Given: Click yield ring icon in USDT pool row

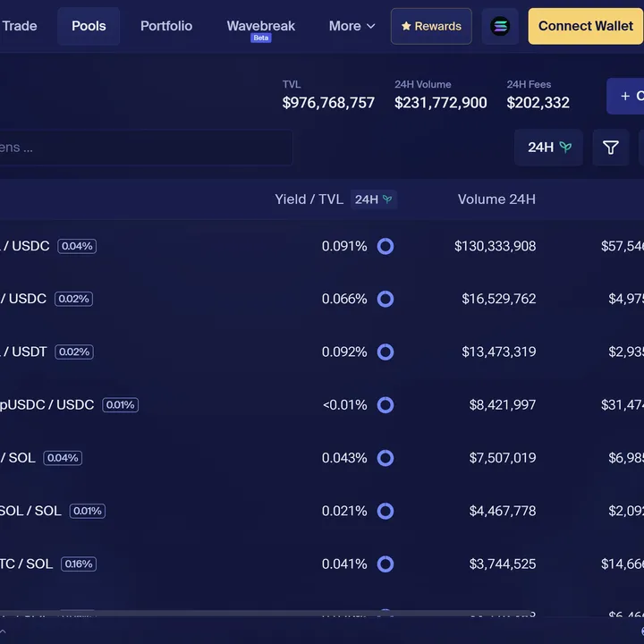Looking at the screenshot, I should [386, 352].
